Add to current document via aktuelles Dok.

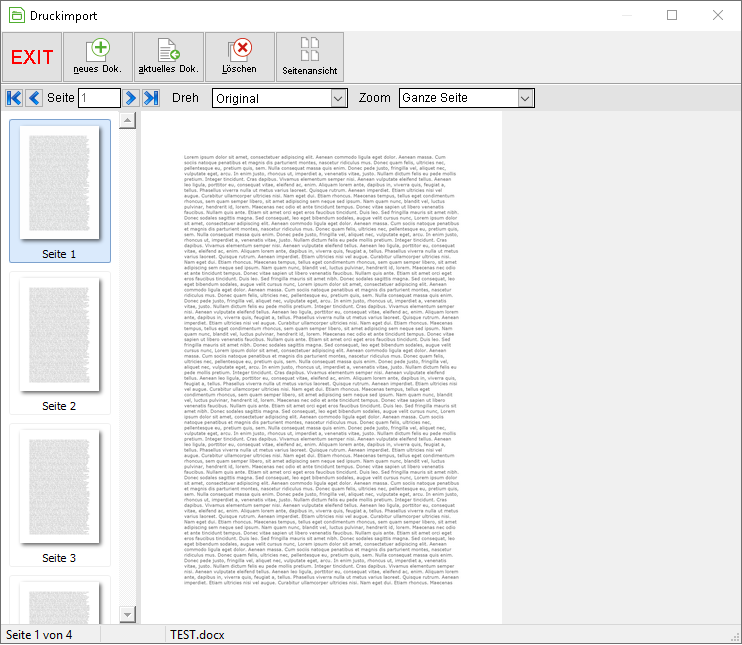(x=168, y=57)
